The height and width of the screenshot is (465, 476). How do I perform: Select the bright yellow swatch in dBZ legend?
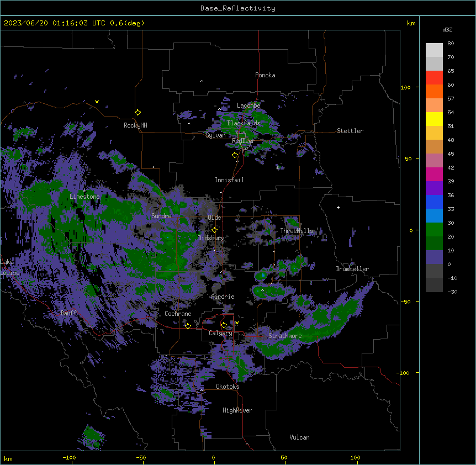[x=434, y=119]
